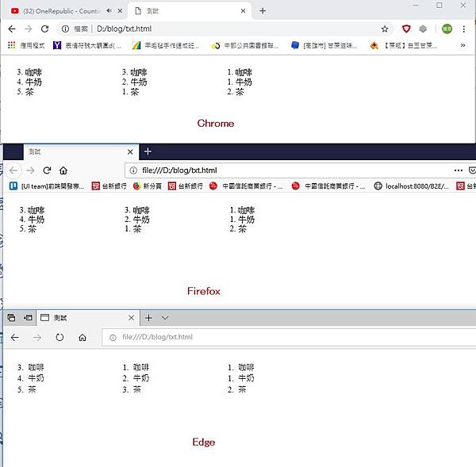
Task: Click Firefox's forward arrow button
Action: pos(30,170)
